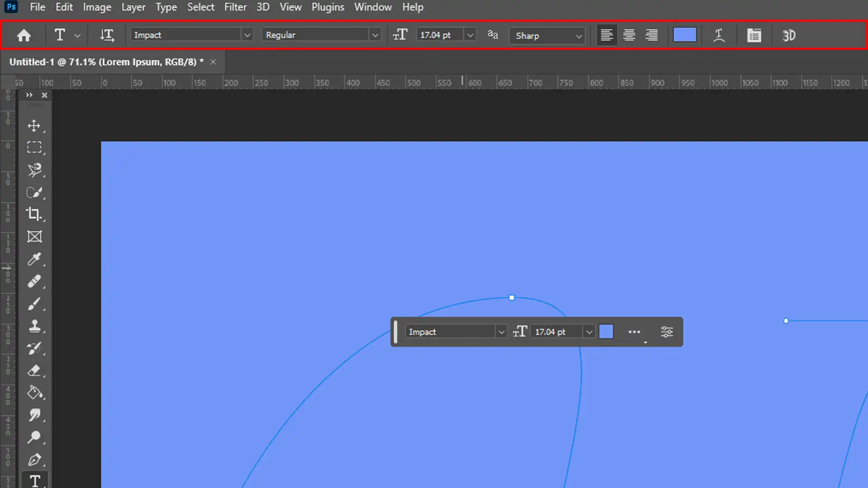The image size is (868, 488).
Task: Select the Horizontal Type tool in tools panel
Action: click(35, 481)
